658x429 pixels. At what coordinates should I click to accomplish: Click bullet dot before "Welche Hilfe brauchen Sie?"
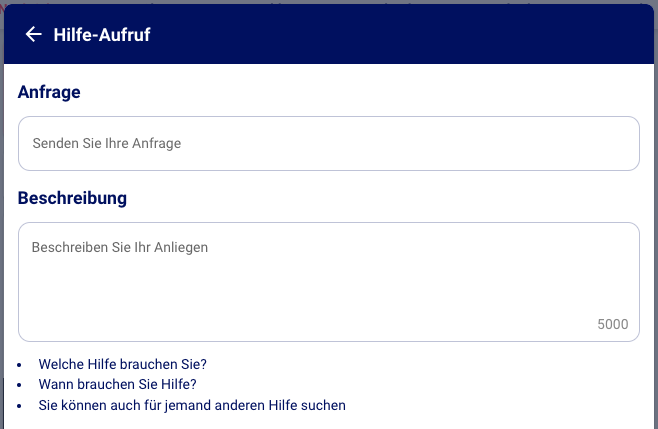(20, 365)
